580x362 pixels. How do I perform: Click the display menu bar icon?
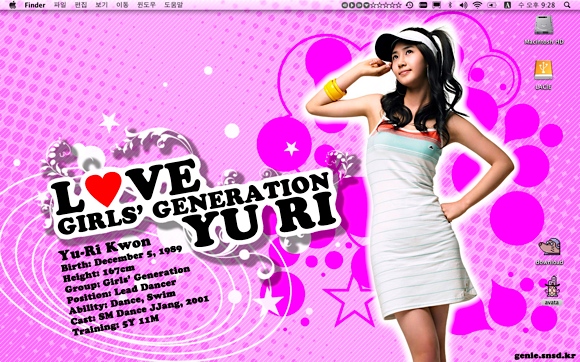pyautogui.click(x=436, y=5)
